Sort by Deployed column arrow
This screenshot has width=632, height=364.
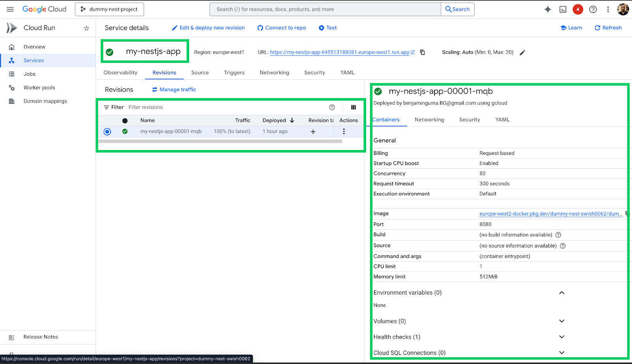292,120
